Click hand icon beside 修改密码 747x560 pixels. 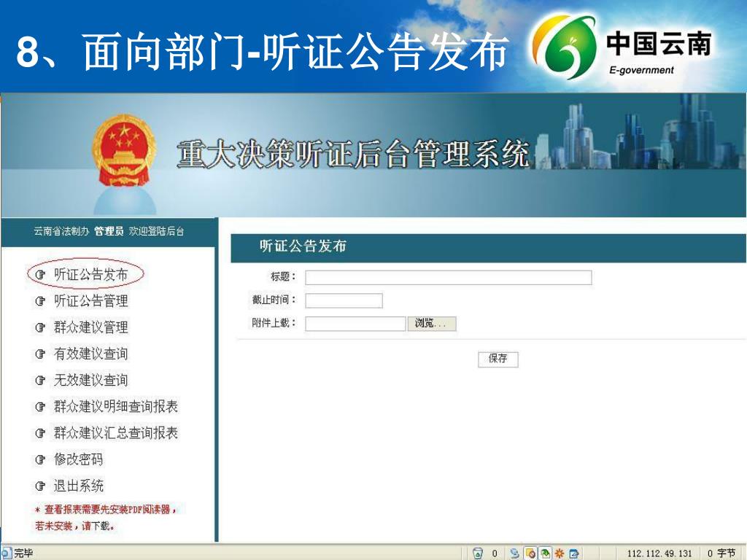pyautogui.click(x=41, y=460)
